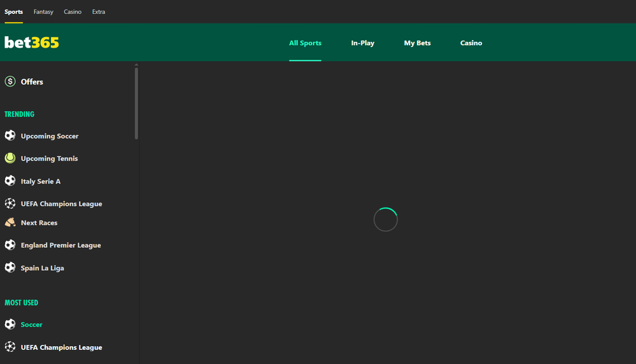The width and height of the screenshot is (636, 364).
Task: Open Upcoming Tennis
Action: 49,158
